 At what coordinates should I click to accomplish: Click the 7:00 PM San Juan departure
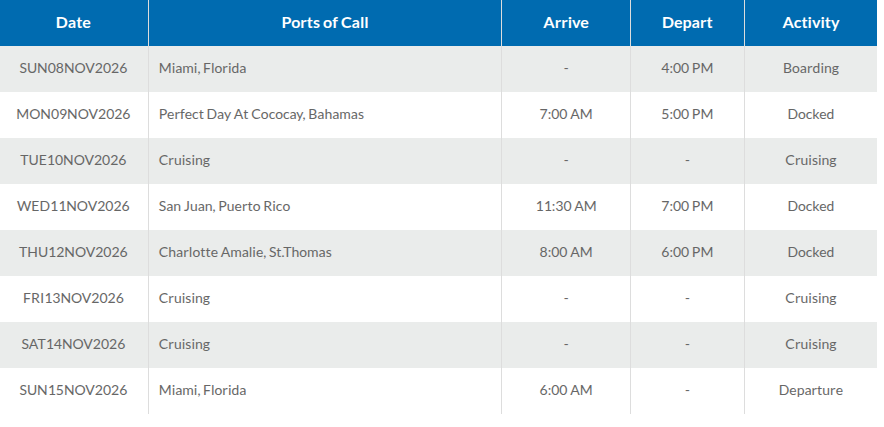click(687, 206)
